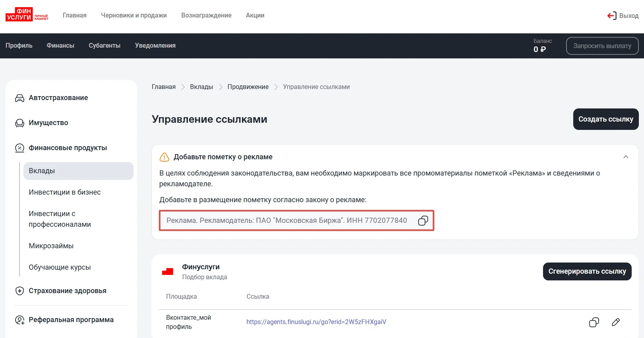Open the Главная top menu item
Image resolution: width=644 pixels, height=338 pixels.
tap(75, 15)
